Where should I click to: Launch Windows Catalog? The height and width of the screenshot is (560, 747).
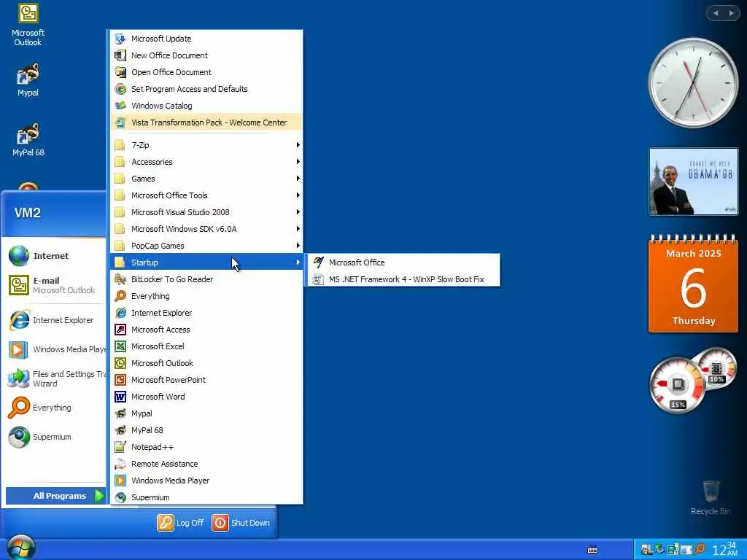[x=206, y=106]
